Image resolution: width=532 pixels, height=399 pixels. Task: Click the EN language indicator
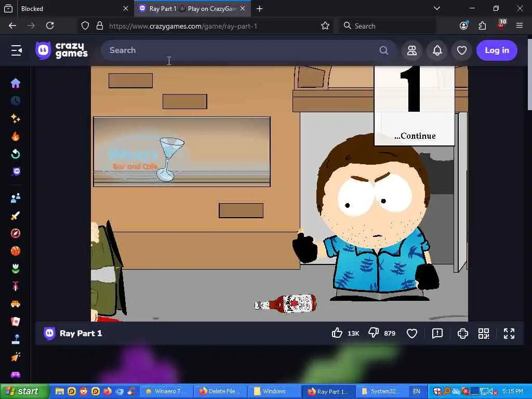[x=416, y=392]
